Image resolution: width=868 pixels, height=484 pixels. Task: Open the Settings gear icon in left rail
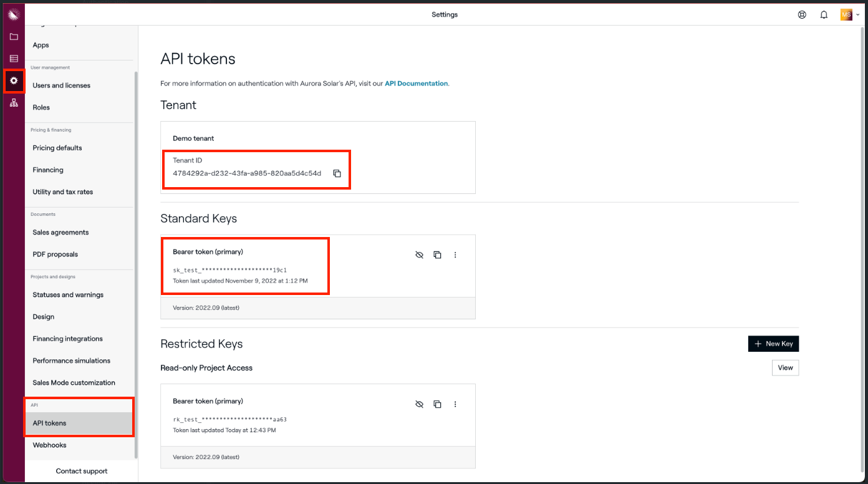[14, 81]
